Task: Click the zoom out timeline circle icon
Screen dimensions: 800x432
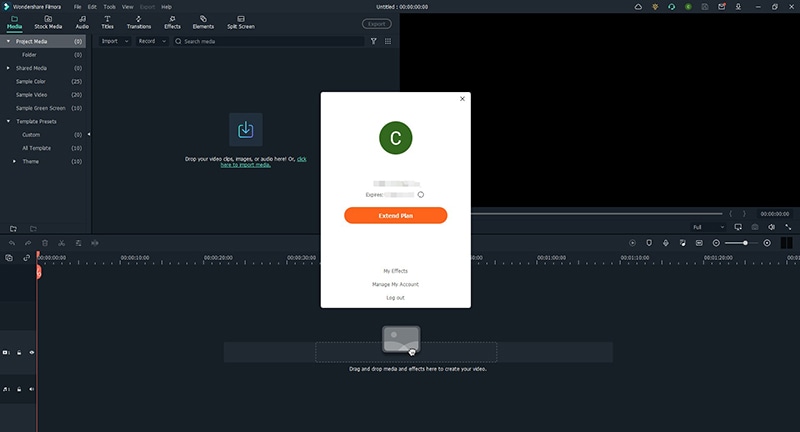Action: click(x=716, y=243)
